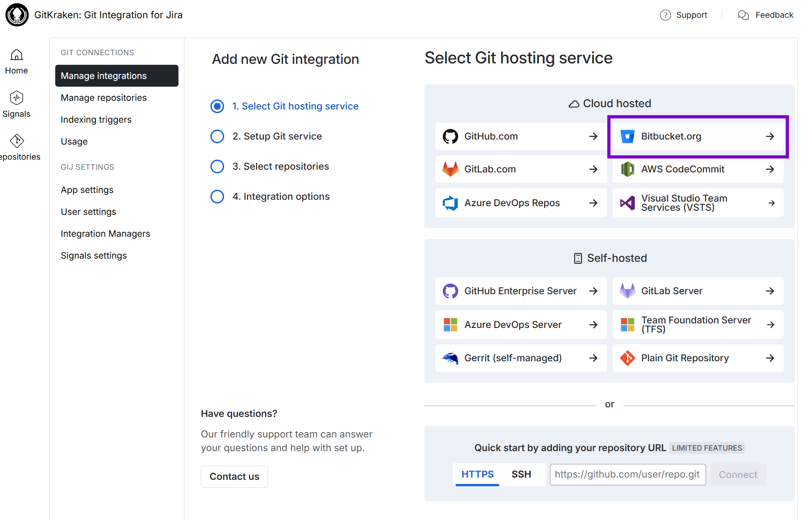
Task: Open the Signals sidebar icon
Action: [x=16, y=98]
